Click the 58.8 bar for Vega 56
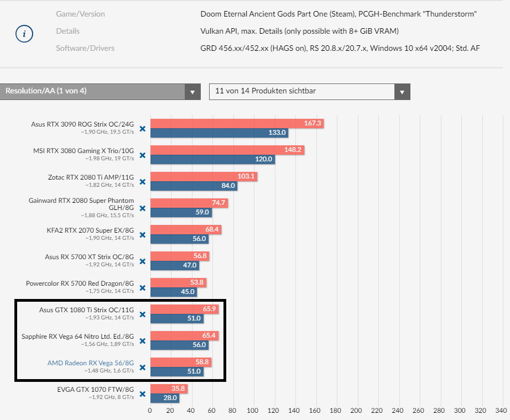The height and width of the screenshot is (420, 510). pos(181,362)
